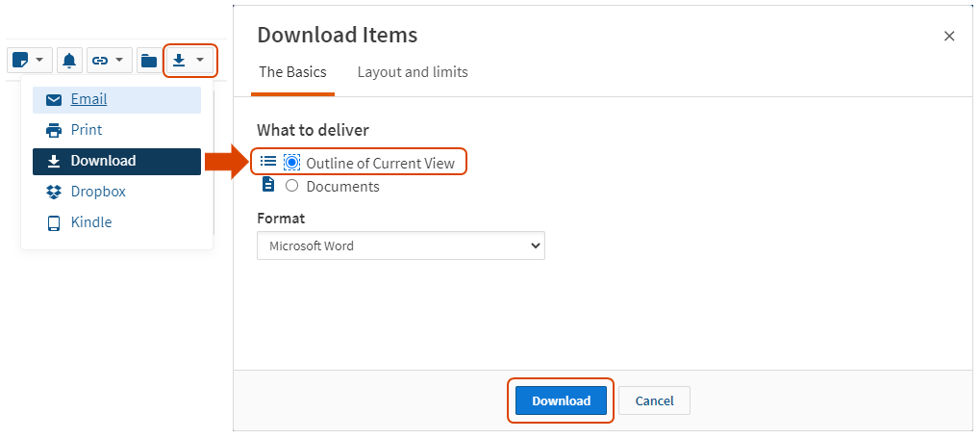The width and height of the screenshot is (980, 439).
Task: Open The Basics tab
Action: click(x=292, y=72)
